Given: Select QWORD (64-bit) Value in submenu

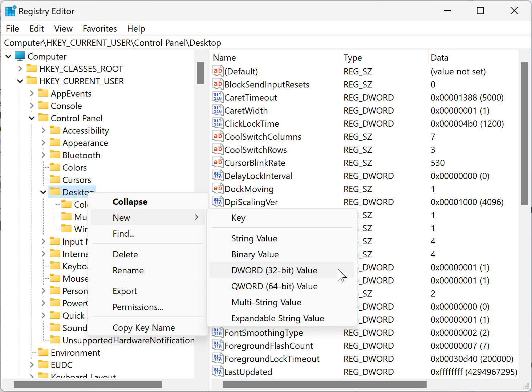Looking at the screenshot, I should 282,286.
